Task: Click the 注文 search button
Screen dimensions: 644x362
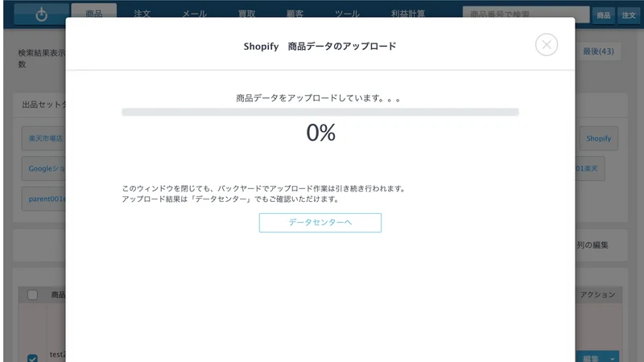Action: (x=629, y=15)
